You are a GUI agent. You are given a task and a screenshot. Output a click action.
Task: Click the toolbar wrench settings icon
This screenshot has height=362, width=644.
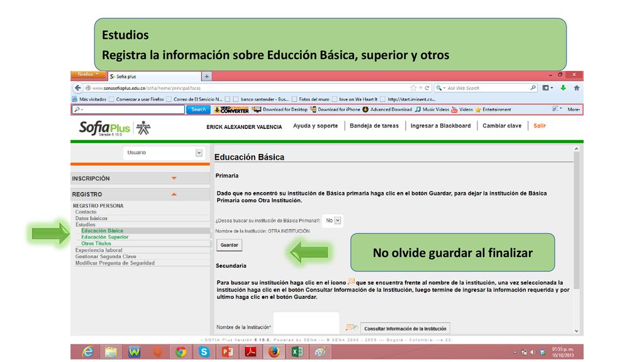(556, 109)
